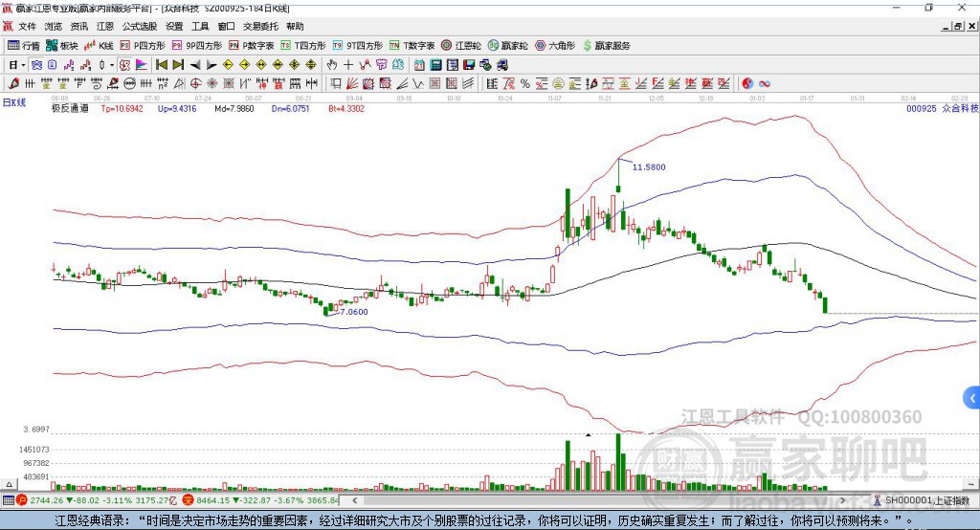Open the 赢家轮 wheel tool
This screenshot has height=530, width=980.
(x=508, y=46)
